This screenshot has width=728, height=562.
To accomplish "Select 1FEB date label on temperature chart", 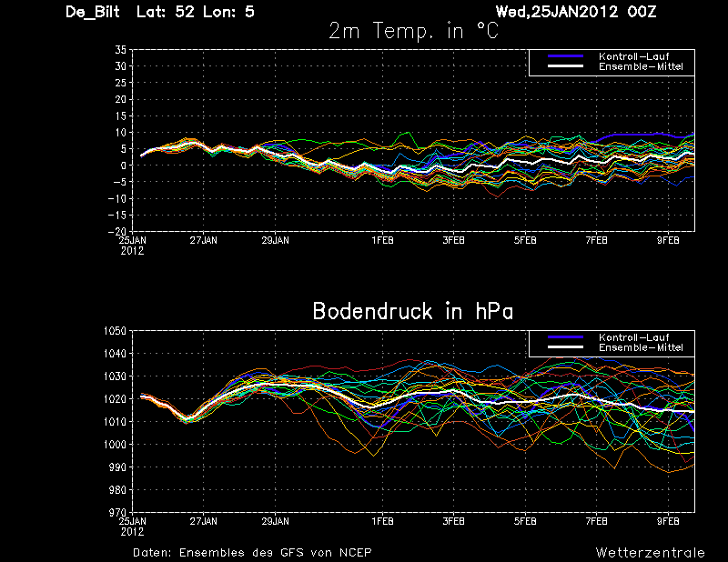I will click(x=382, y=241).
